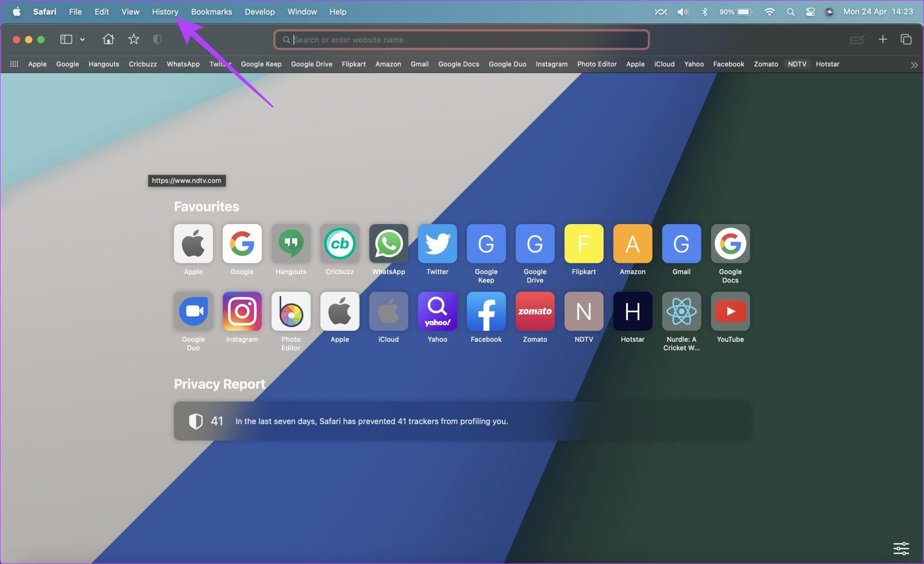
Task: Open the File menu
Action: 75,12
